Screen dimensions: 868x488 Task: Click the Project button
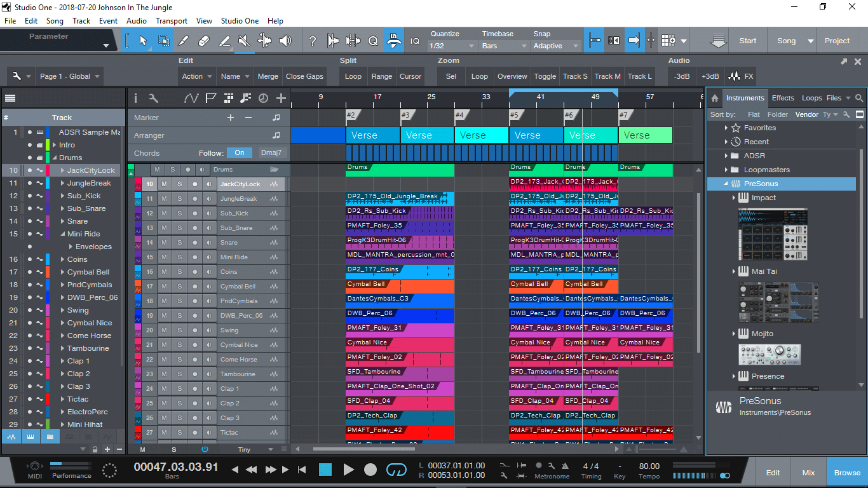(x=837, y=41)
